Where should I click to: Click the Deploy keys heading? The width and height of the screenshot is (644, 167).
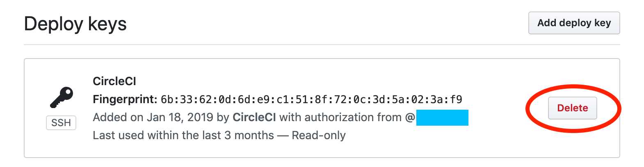pos(75,24)
